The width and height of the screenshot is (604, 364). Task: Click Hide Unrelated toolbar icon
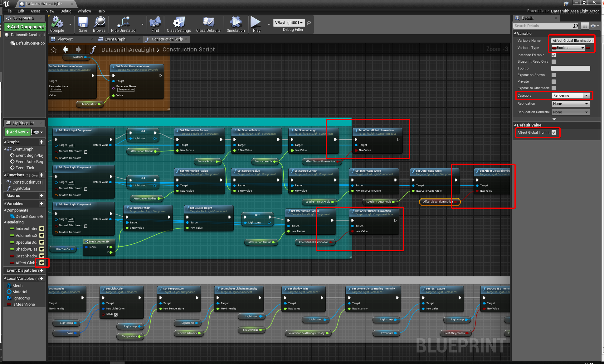[x=123, y=24]
